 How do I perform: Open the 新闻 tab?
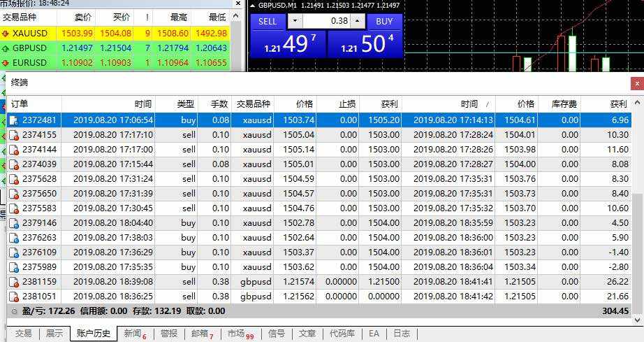pos(135,334)
